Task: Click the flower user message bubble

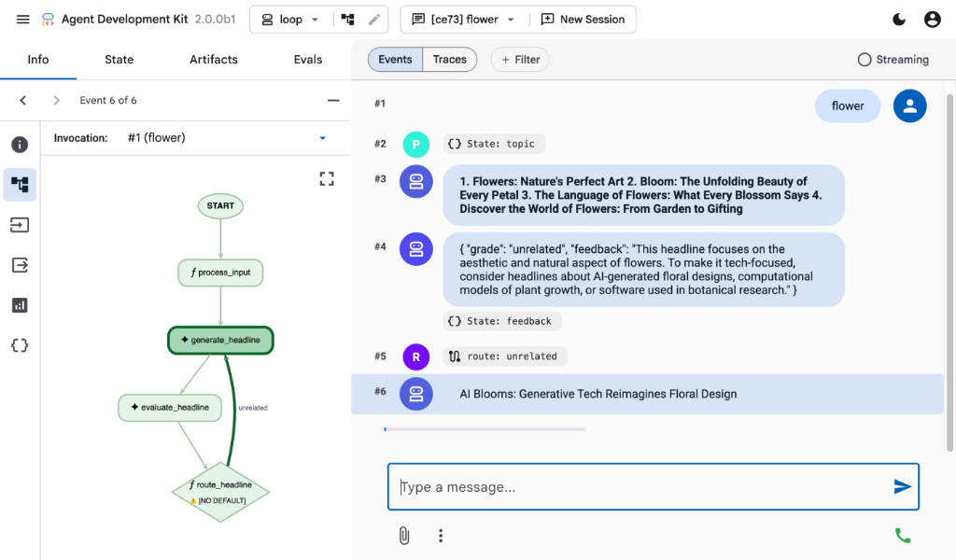Action: click(848, 106)
